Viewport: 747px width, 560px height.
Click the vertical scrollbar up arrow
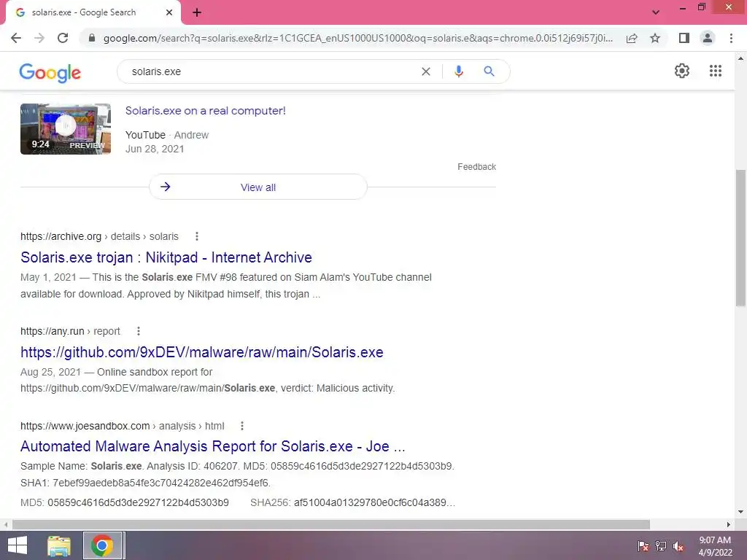coord(740,58)
